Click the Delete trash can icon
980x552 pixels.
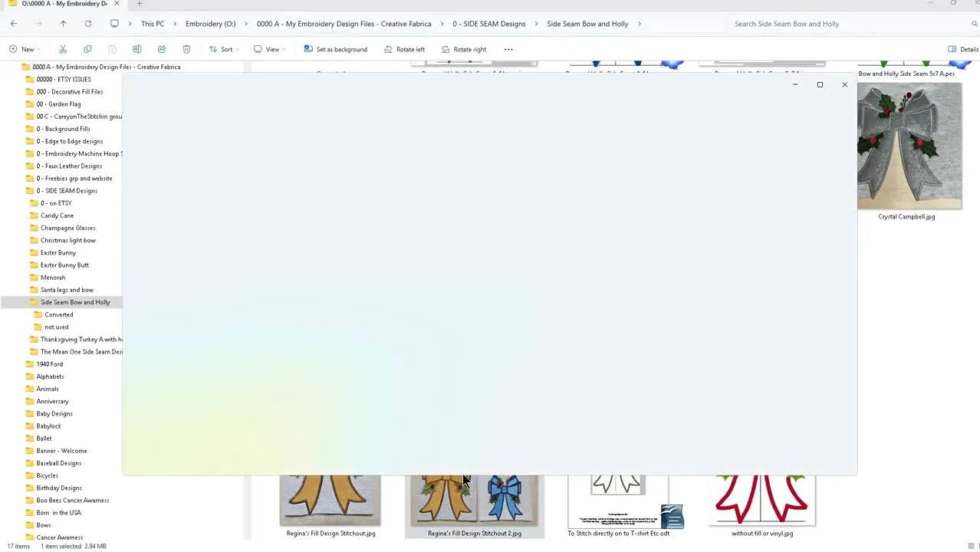186,49
